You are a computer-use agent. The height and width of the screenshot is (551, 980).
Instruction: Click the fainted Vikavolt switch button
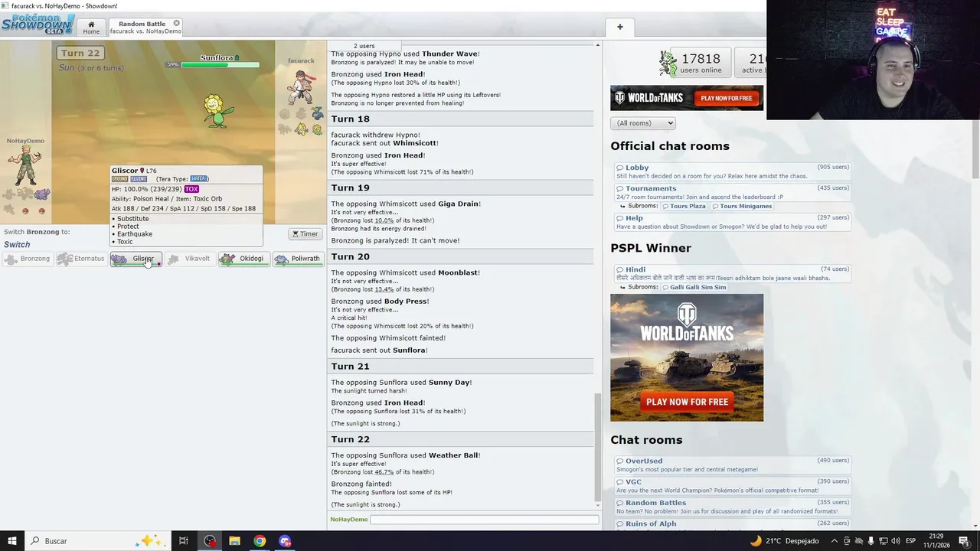pos(190,259)
